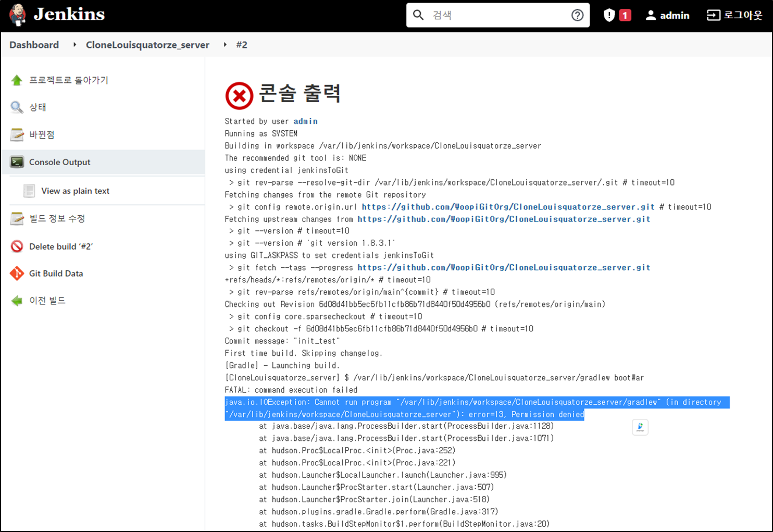Click the Checking out Revision line

(x=415, y=304)
